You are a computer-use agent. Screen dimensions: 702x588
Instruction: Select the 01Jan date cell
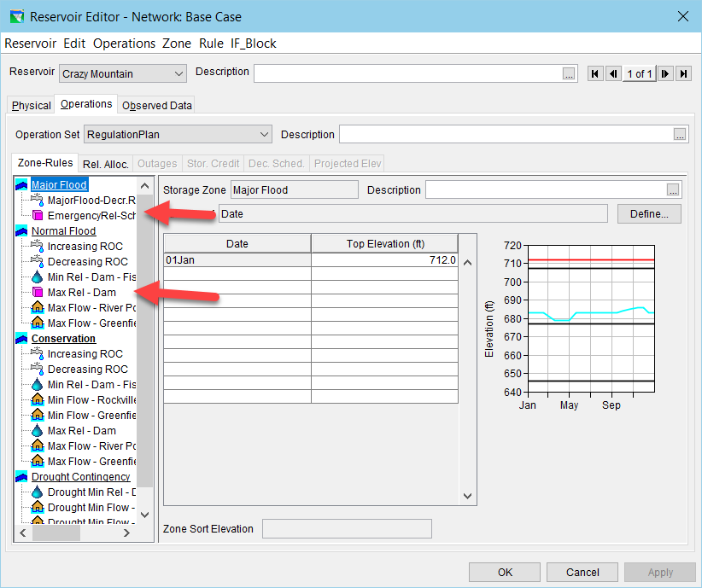pyautogui.click(x=237, y=260)
